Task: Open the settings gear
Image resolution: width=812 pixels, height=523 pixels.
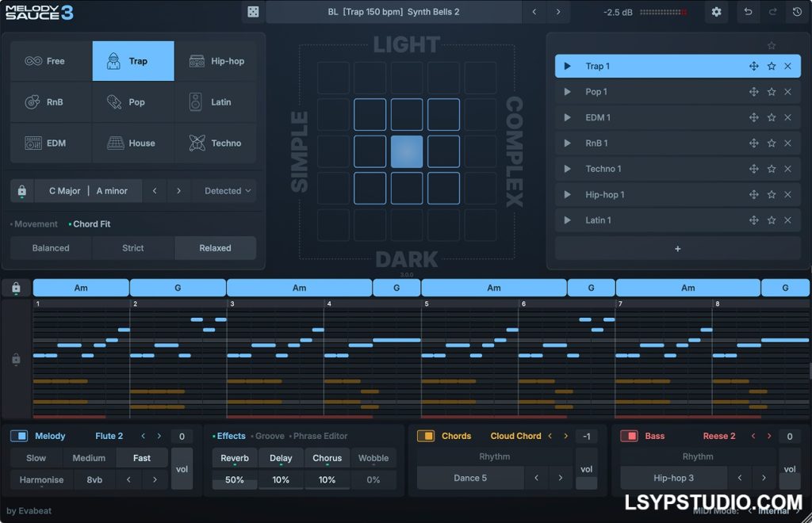Action: coord(716,12)
